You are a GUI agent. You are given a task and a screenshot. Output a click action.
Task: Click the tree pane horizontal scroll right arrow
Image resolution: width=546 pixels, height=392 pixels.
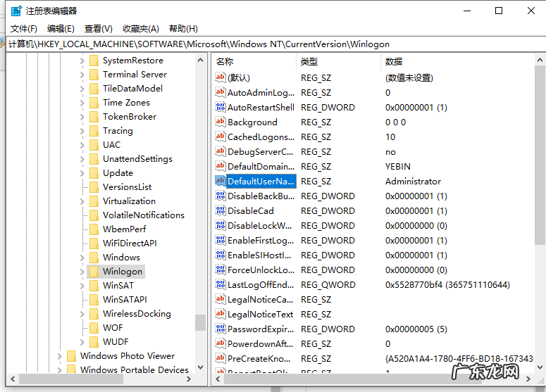(x=189, y=379)
